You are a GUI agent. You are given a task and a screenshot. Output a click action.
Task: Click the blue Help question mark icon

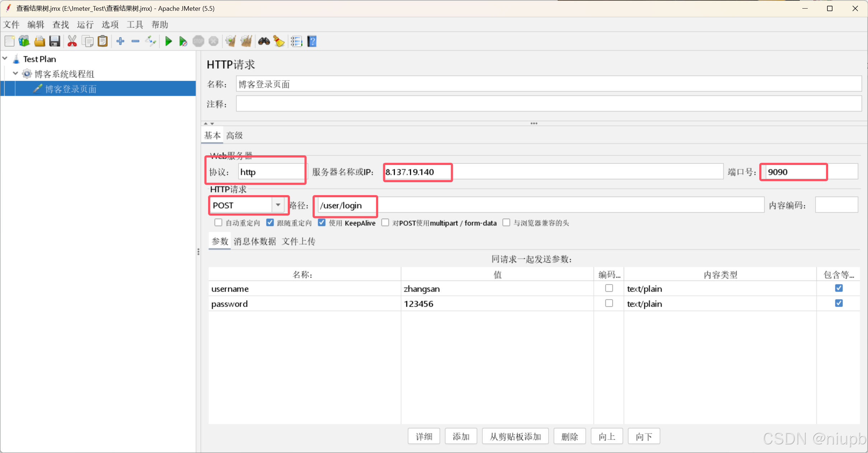point(312,41)
